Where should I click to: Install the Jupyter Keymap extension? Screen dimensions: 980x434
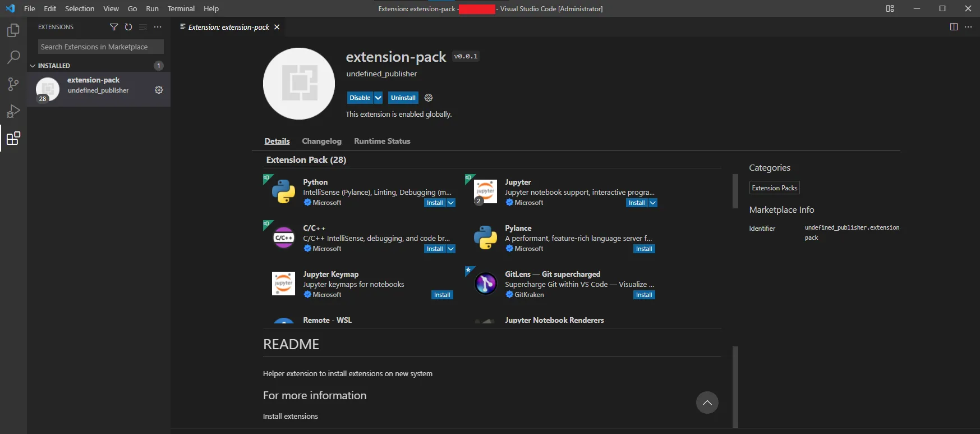442,295
